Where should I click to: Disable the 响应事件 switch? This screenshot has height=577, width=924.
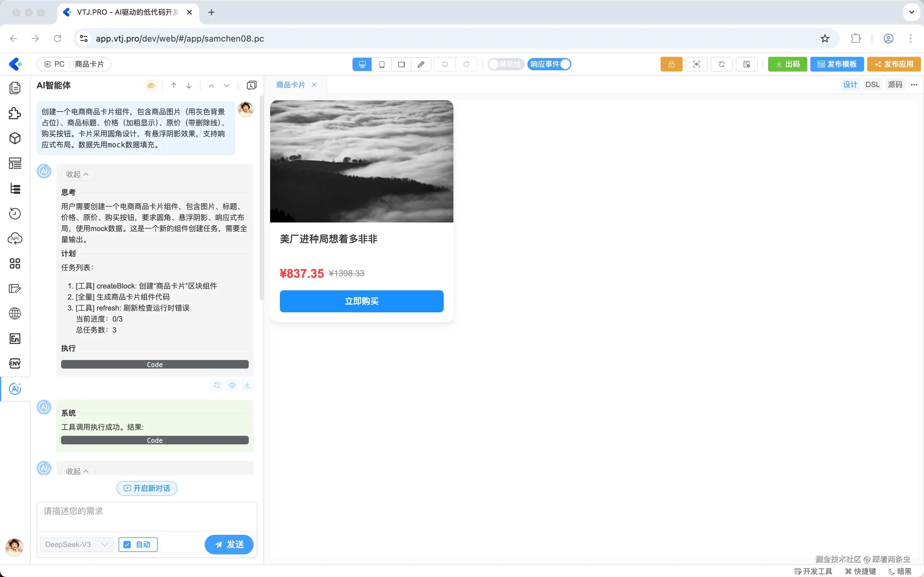pos(549,64)
